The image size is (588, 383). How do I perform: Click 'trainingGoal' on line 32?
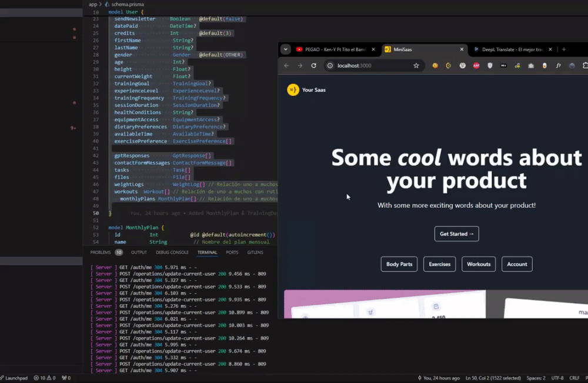tap(132, 83)
